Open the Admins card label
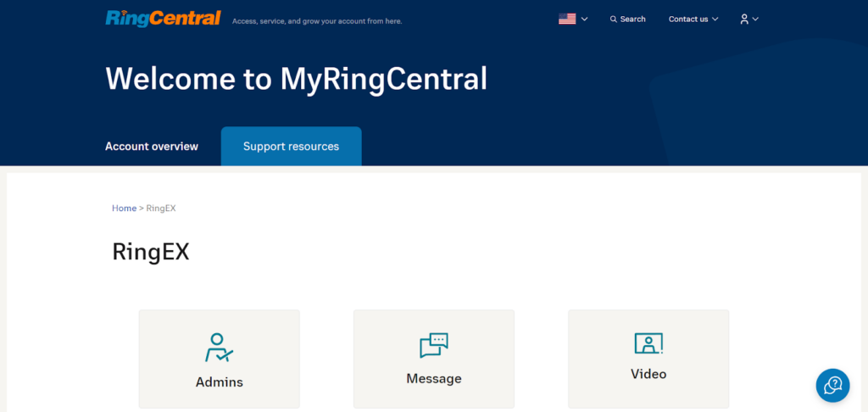The height and width of the screenshot is (412, 868). coord(220,382)
